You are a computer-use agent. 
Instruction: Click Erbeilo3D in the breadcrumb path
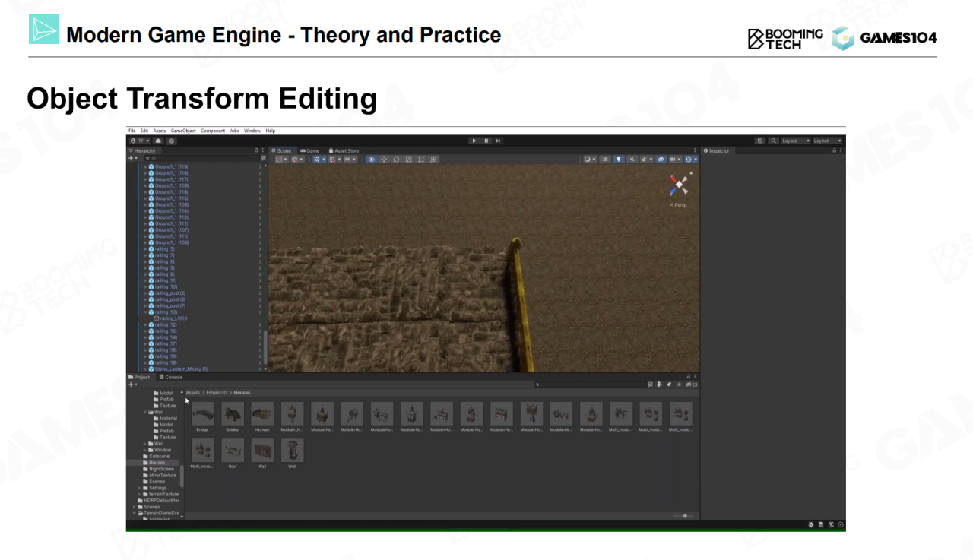217,393
